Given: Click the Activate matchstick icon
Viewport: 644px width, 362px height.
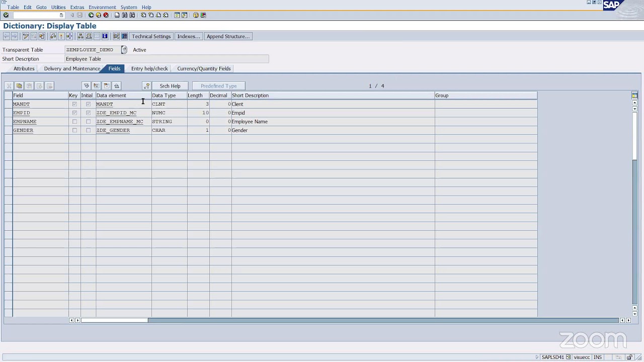Looking at the screenshot, I should (61, 36).
